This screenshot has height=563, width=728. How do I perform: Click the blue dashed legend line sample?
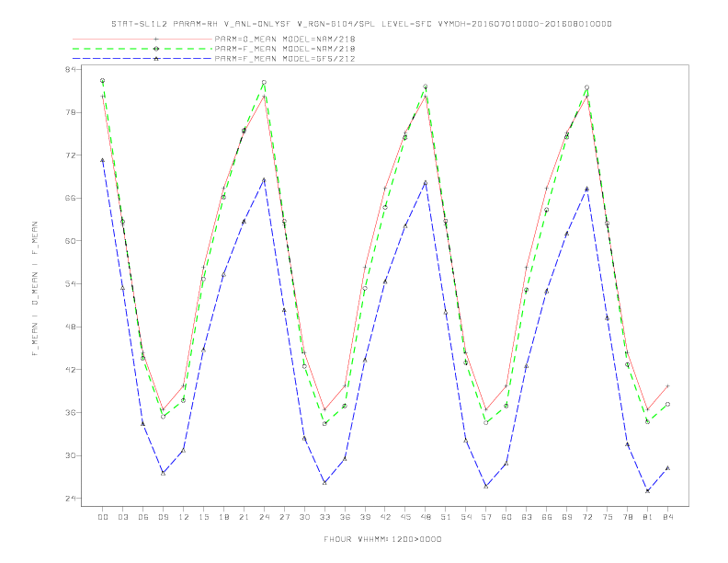(x=142, y=59)
